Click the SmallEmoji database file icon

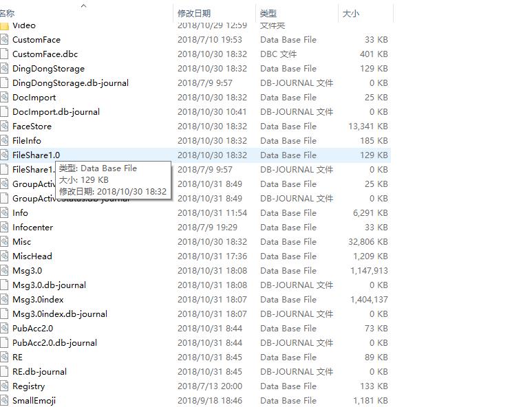click(x=4, y=401)
